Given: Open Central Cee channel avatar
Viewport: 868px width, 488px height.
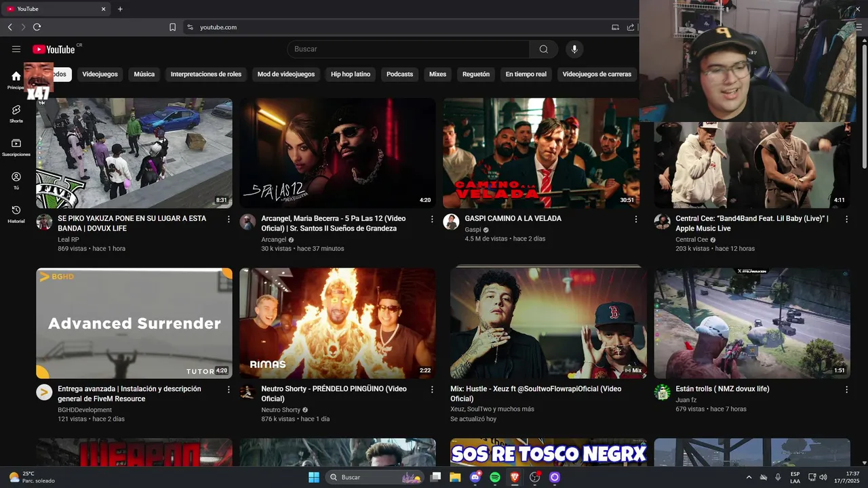Looking at the screenshot, I should tap(662, 222).
